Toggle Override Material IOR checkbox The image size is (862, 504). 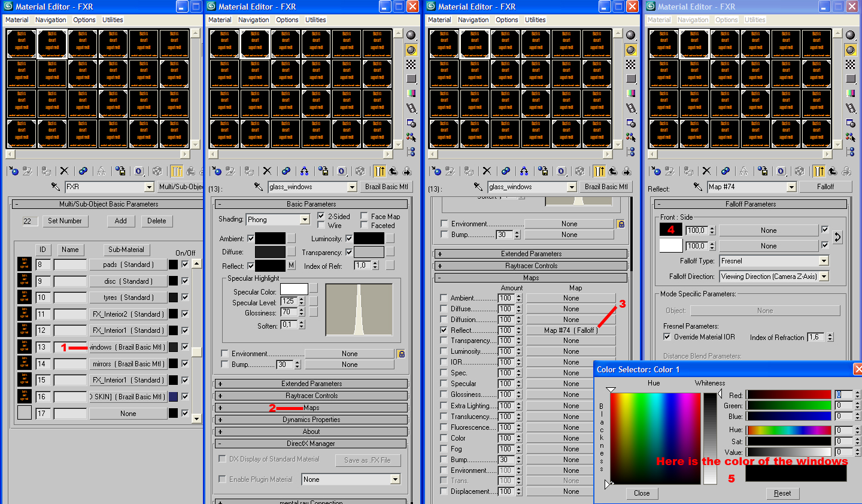coord(667,337)
